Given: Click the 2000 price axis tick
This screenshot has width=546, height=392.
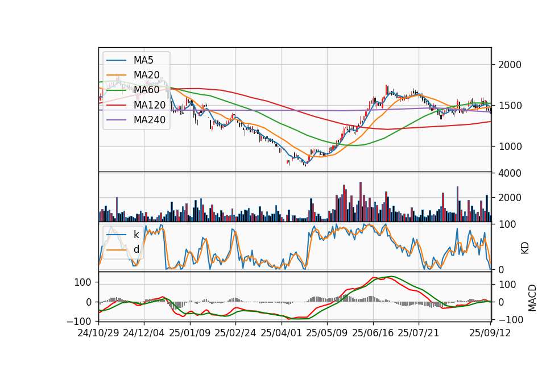Looking at the screenshot, I should pos(510,65).
